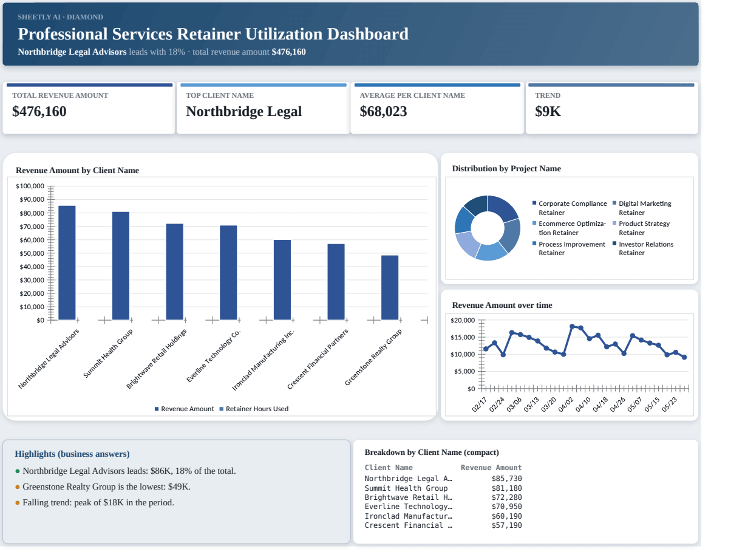Click the Crescent Financial Partners bar
Viewport: 745px width, 560px height.
pyautogui.click(x=336, y=282)
